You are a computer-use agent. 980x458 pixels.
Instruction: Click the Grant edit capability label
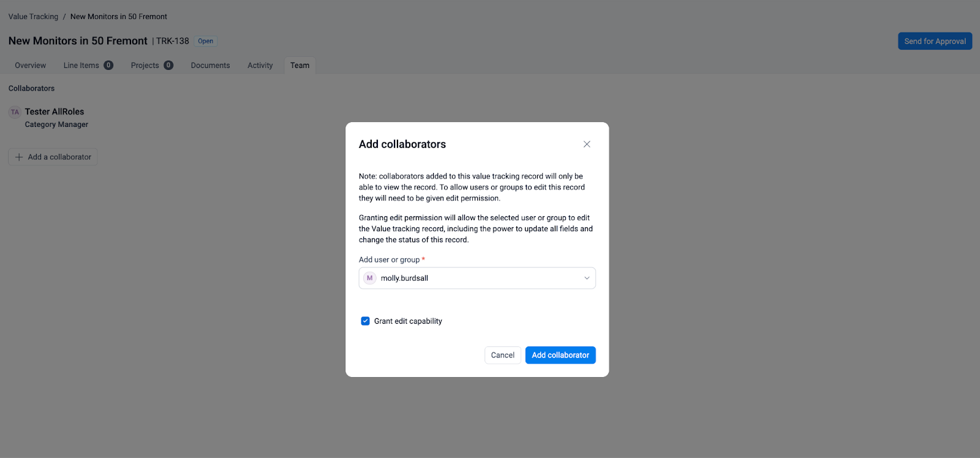(x=408, y=321)
